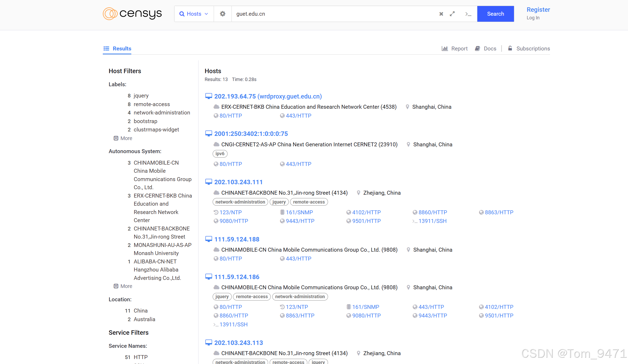Viewport: 628px width, 364px height.
Task: Filter location by Australia
Action: click(x=144, y=319)
